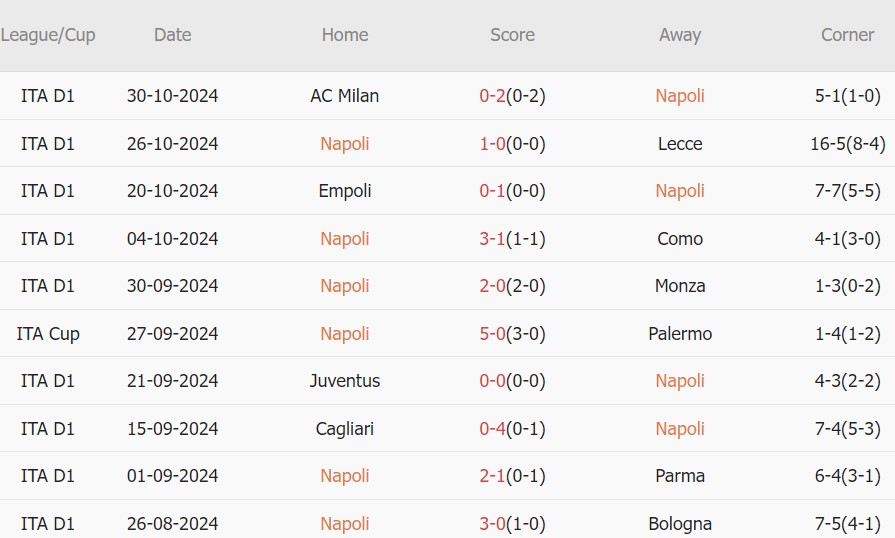The width and height of the screenshot is (895, 538).
Task: Click the Empoli team name
Action: (345, 191)
